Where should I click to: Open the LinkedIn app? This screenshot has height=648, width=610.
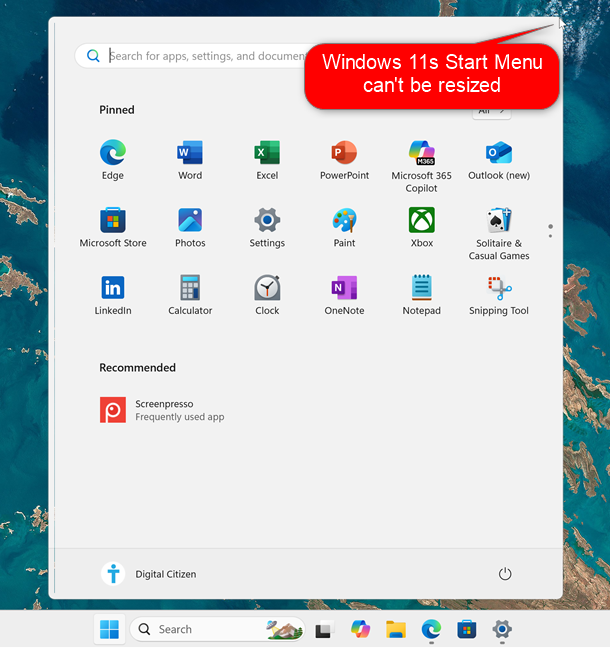pyautogui.click(x=113, y=295)
